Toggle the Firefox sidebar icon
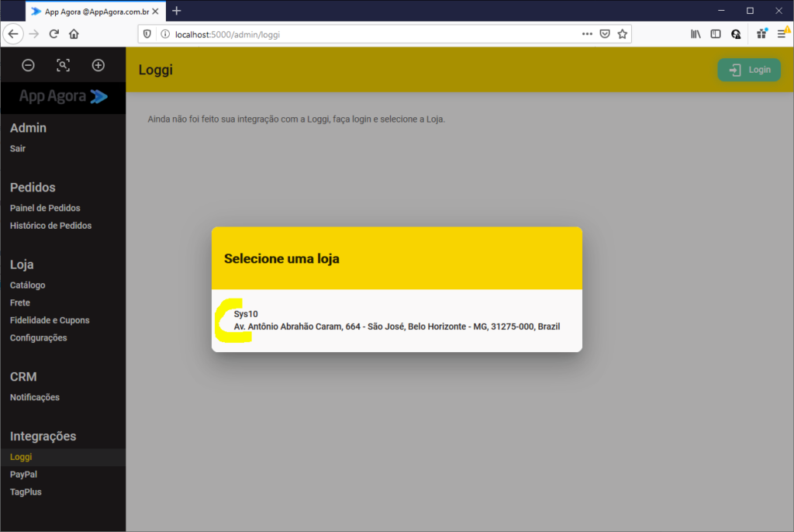The height and width of the screenshot is (532, 794). pyautogui.click(x=716, y=34)
